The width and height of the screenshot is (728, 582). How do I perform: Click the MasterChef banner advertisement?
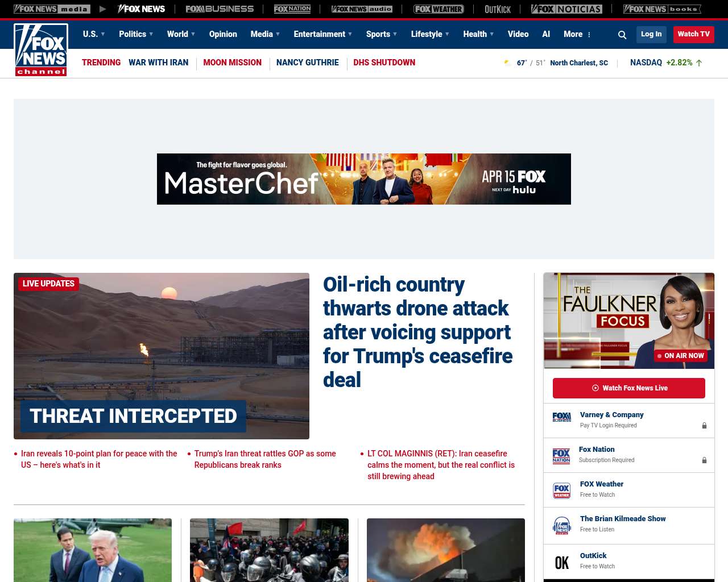point(364,179)
